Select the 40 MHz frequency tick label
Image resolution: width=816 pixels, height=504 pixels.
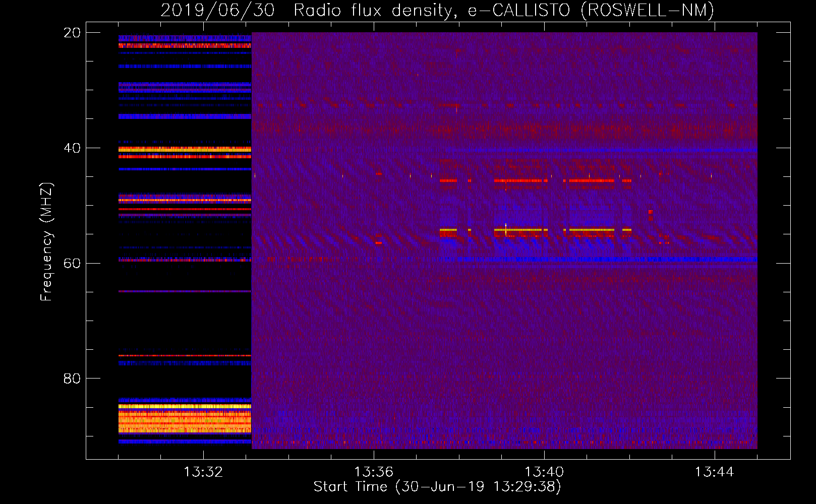tap(72, 148)
